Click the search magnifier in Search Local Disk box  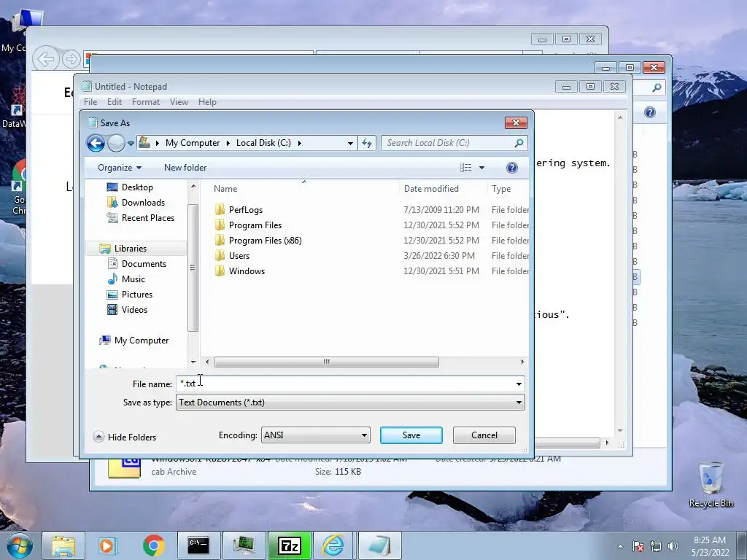tap(519, 143)
